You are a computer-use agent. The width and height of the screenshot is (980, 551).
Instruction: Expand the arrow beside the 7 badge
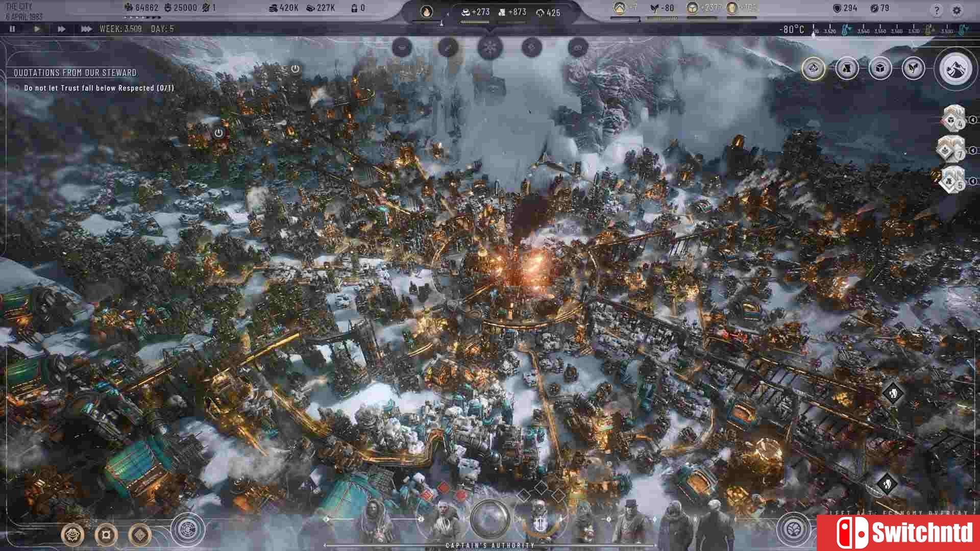click(x=973, y=150)
